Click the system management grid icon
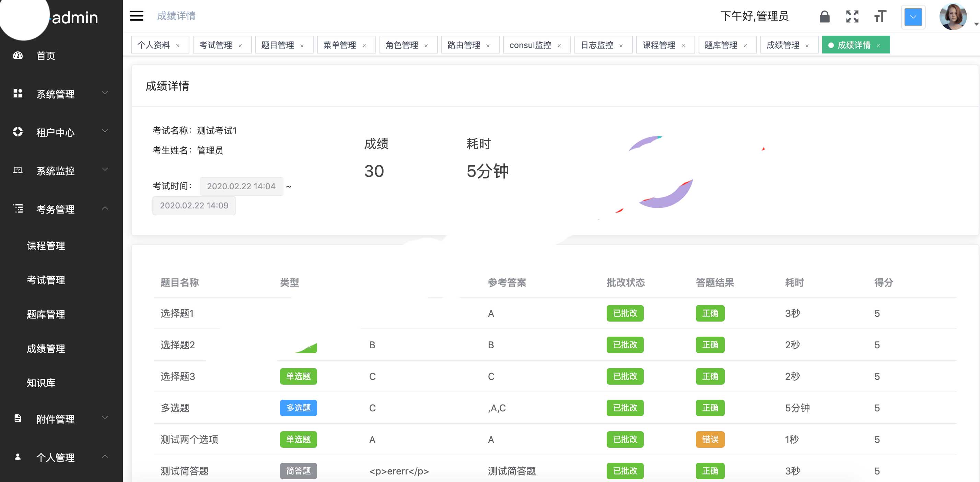980x482 pixels. [x=18, y=94]
